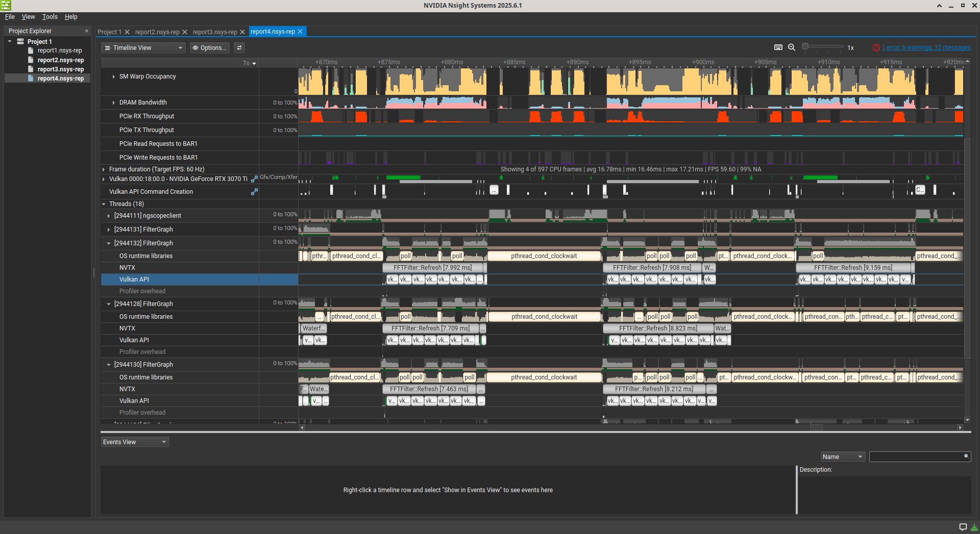Click the Options... button
This screenshot has height=534, width=980.
209,48
